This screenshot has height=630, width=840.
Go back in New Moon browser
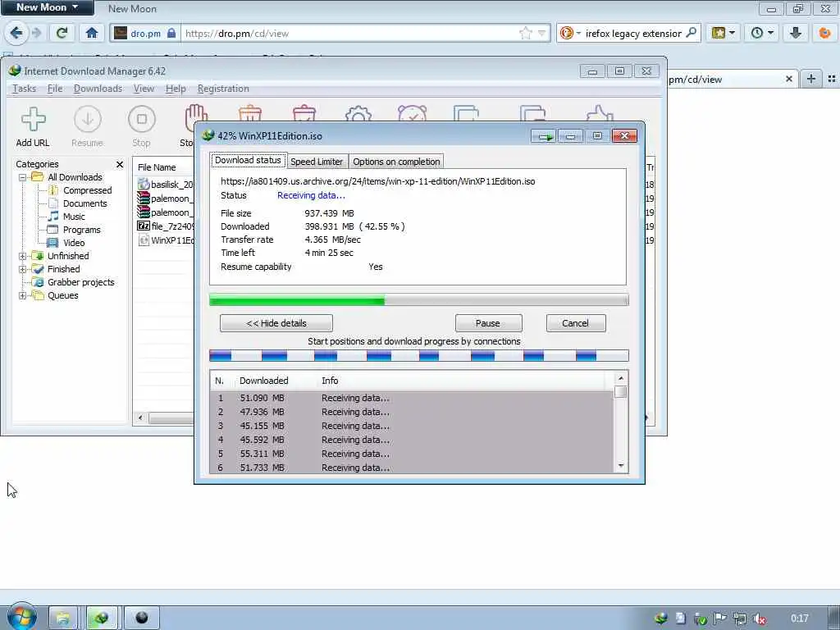[x=16, y=33]
